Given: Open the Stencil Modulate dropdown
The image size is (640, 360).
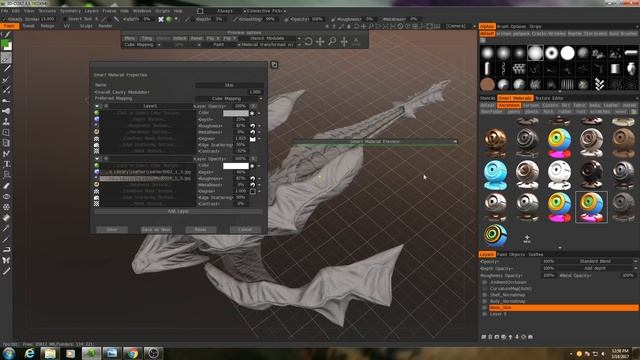Looking at the screenshot, I should click(270, 38).
